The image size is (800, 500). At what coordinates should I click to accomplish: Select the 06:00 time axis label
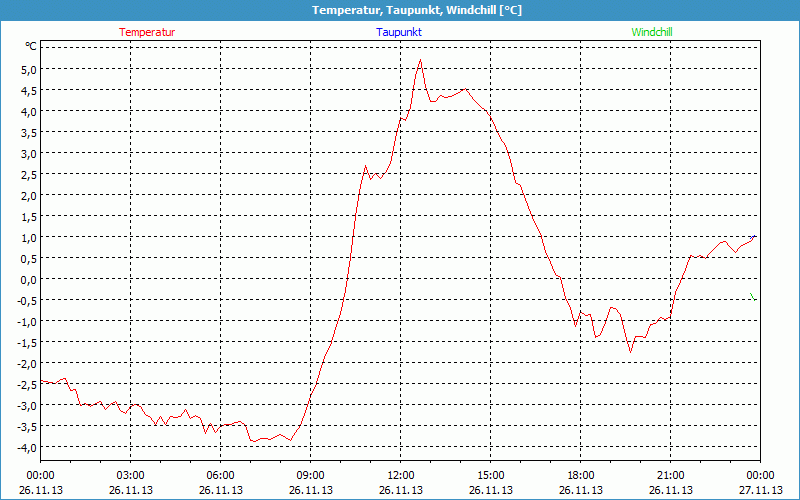220,474
